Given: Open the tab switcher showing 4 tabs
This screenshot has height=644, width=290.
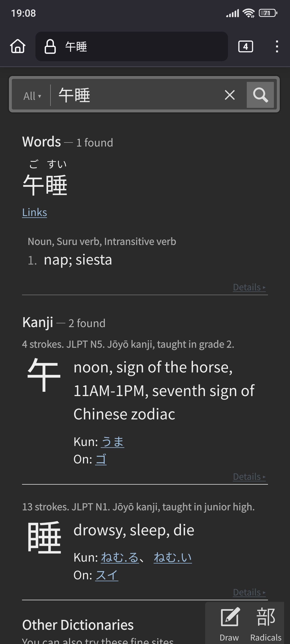Looking at the screenshot, I should tap(245, 46).
